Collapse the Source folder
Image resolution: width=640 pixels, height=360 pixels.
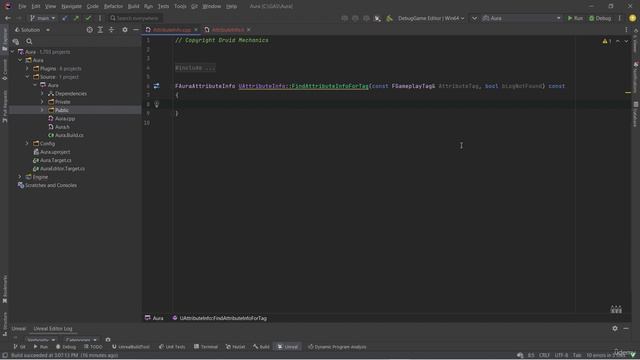coord(27,77)
